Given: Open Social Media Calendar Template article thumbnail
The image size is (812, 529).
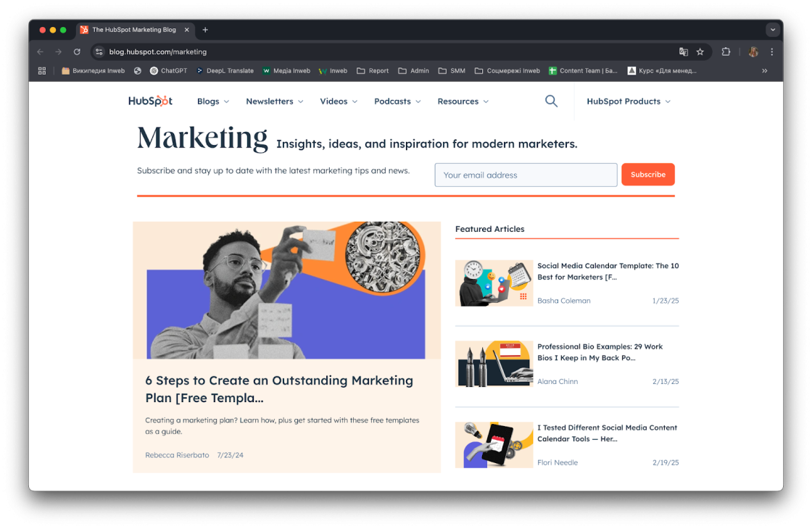Looking at the screenshot, I should pos(494,283).
